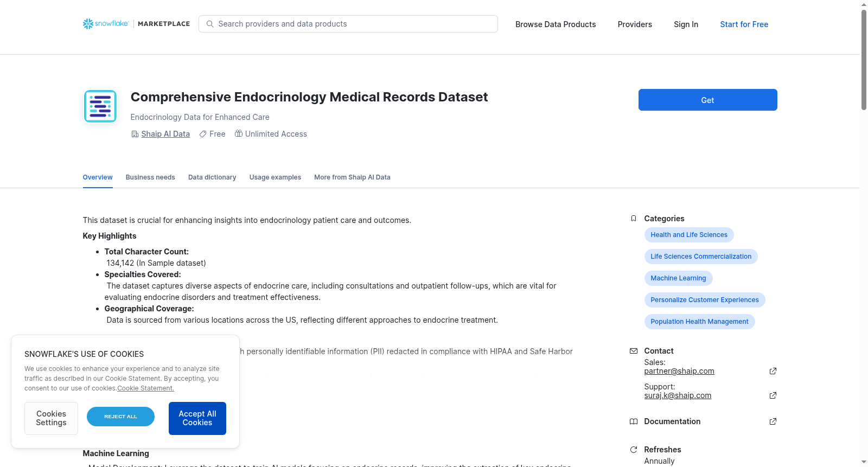Click the gift icon beside Unlimited Access
Viewport: 868px width, 467px height.
(239, 133)
